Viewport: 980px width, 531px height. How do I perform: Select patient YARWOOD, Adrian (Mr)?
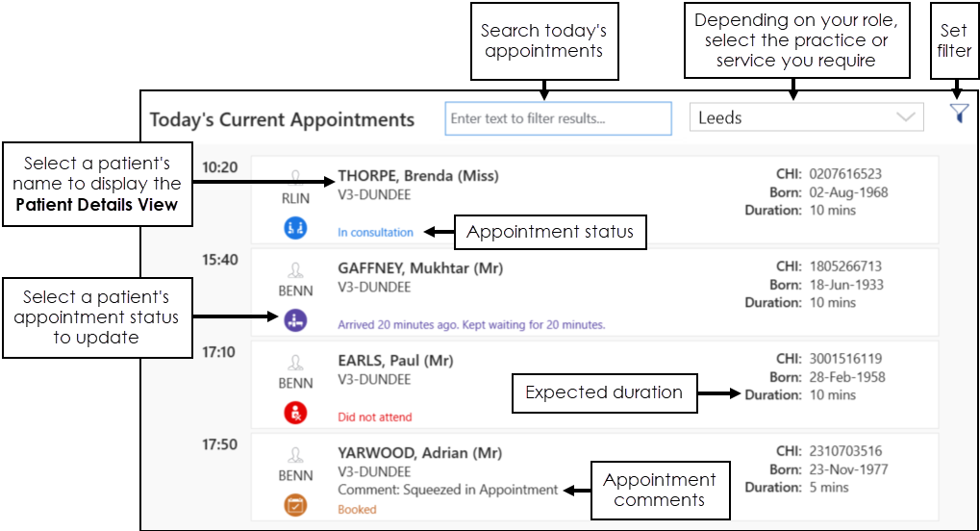tap(417, 453)
